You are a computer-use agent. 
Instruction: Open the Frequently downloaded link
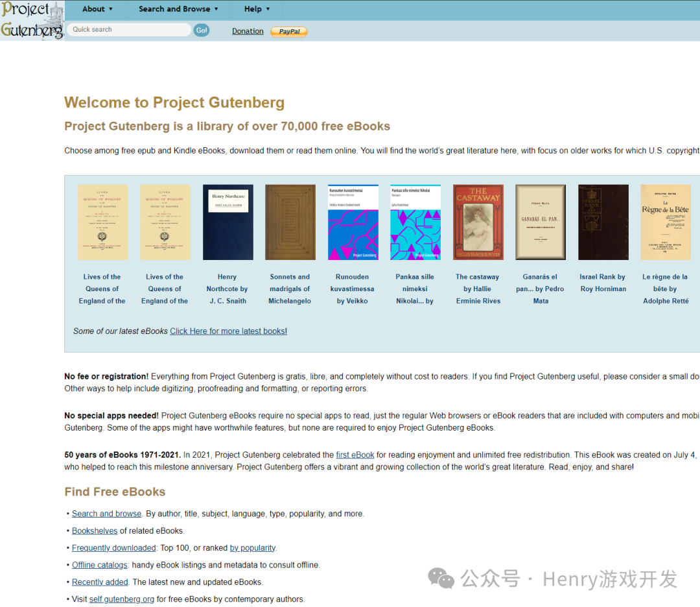coord(114,547)
